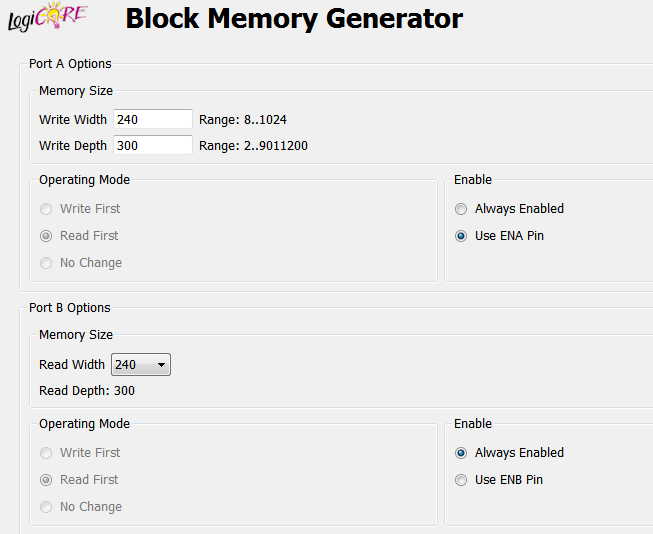The width and height of the screenshot is (653, 534).
Task: Focus the Write Depth input field
Action: tap(152, 146)
